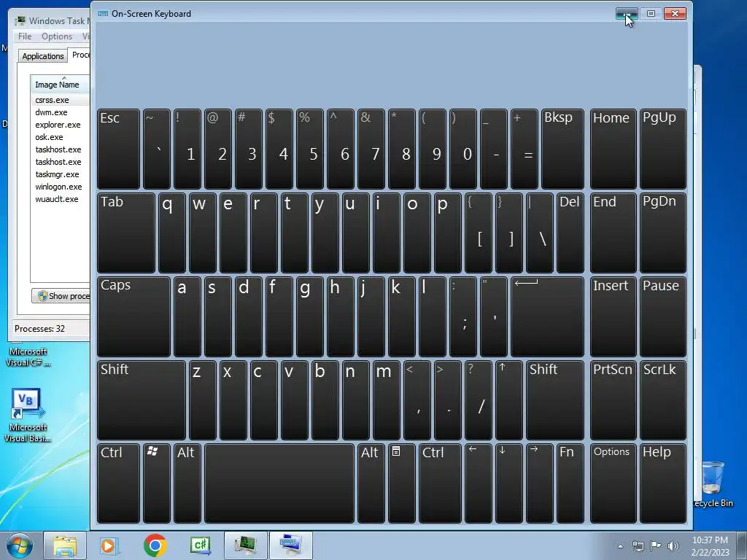
Task: Switch to Processes tab in Task Manager
Action: [80, 55]
